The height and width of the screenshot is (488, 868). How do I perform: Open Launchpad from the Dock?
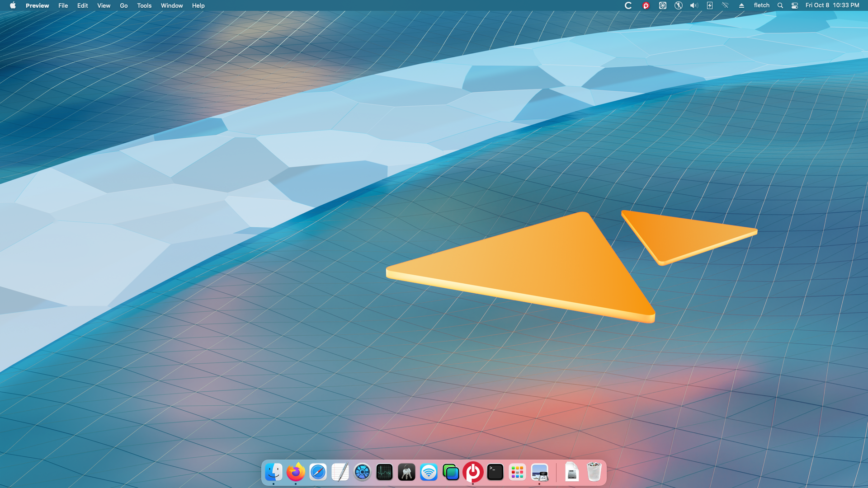(x=517, y=472)
